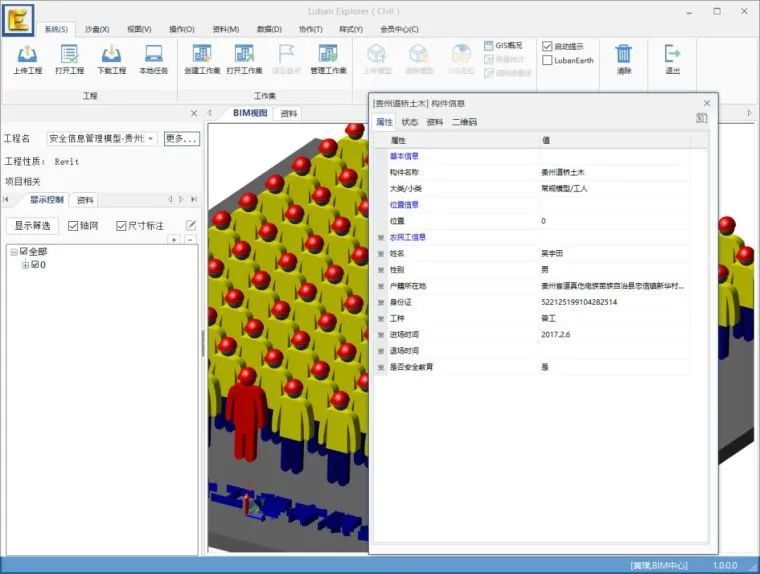Click the edit pencil icon beside 尺寸标注
The width and height of the screenshot is (760, 574).
191,225
